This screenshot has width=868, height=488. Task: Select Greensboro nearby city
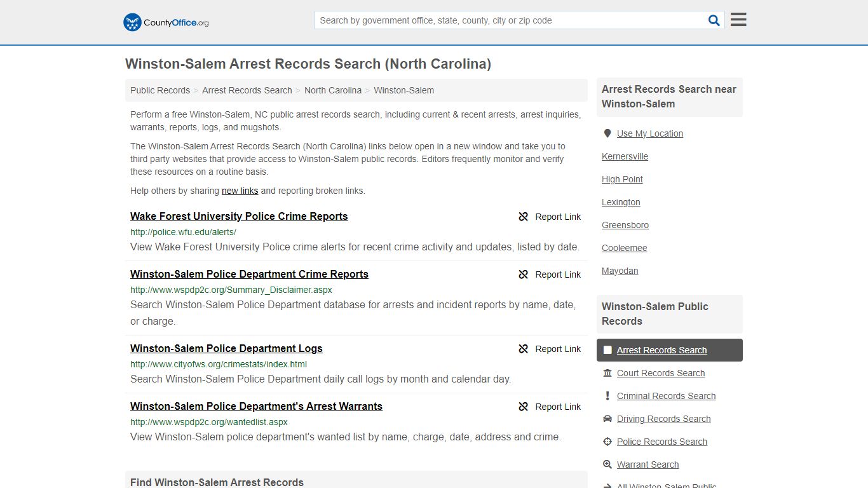click(625, 225)
